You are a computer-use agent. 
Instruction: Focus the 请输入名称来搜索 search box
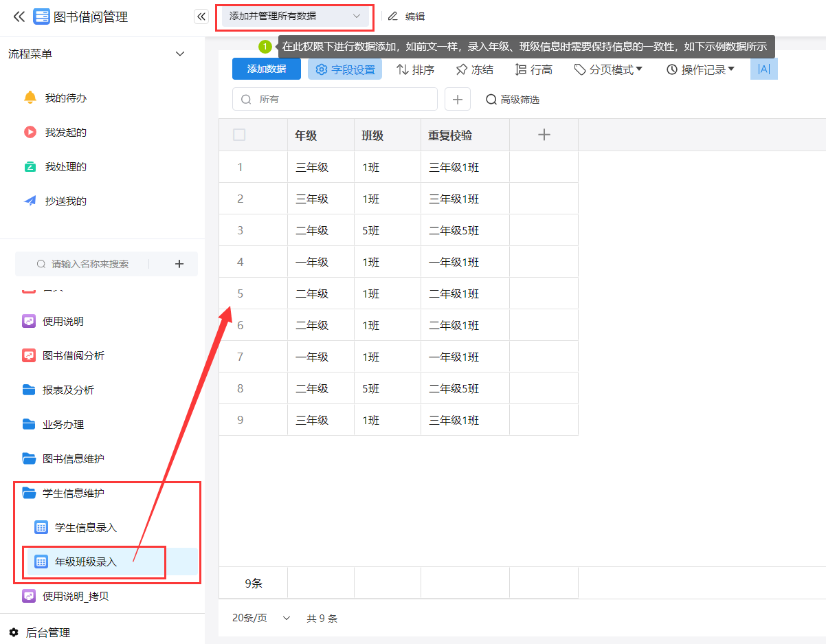pyautogui.click(x=90, y=264)
